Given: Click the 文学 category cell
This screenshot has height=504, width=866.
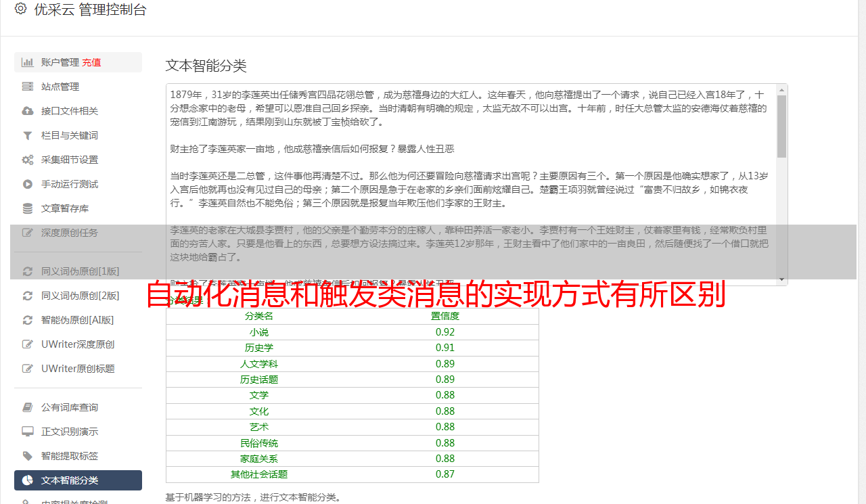Looking at the screenshot, I should point(259,395).
